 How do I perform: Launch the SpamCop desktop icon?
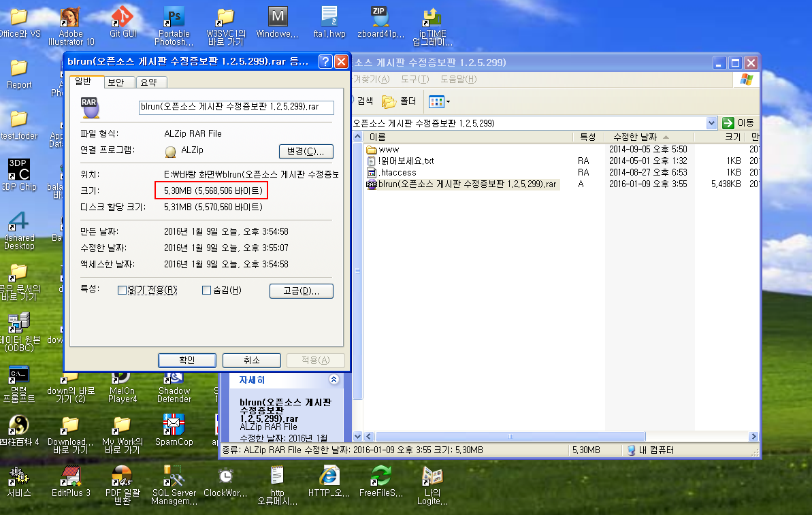(x=174, y=429)
